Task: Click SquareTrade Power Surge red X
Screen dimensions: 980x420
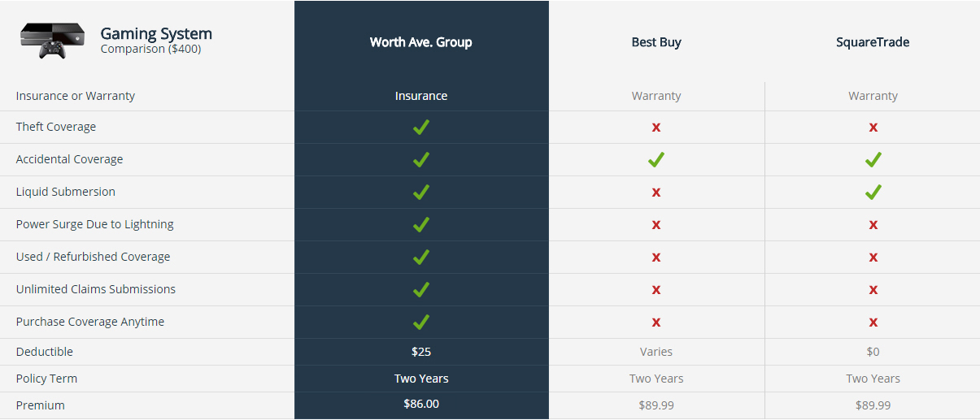Action: point(873,225)
